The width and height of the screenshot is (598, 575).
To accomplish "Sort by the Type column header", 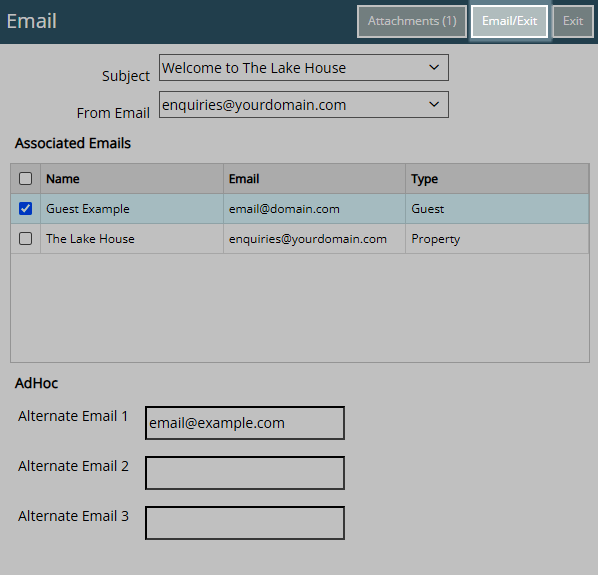I will pyautogui.click(x=497, y=179).
